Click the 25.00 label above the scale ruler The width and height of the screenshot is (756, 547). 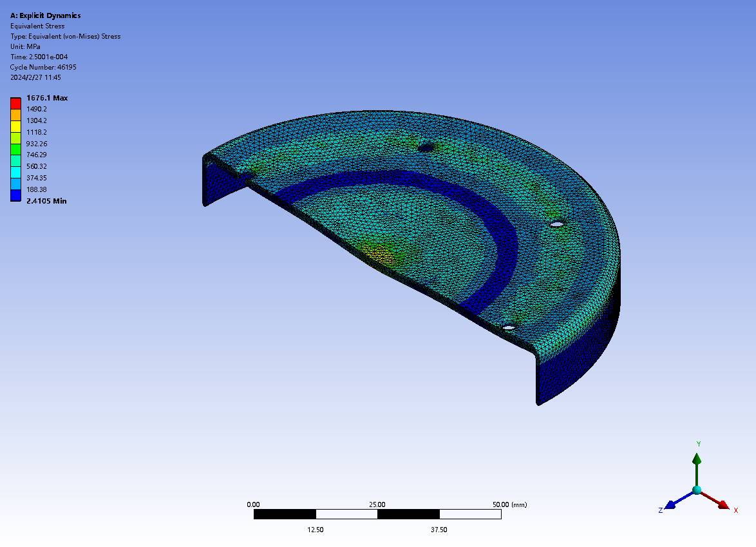tap(377, 504)
